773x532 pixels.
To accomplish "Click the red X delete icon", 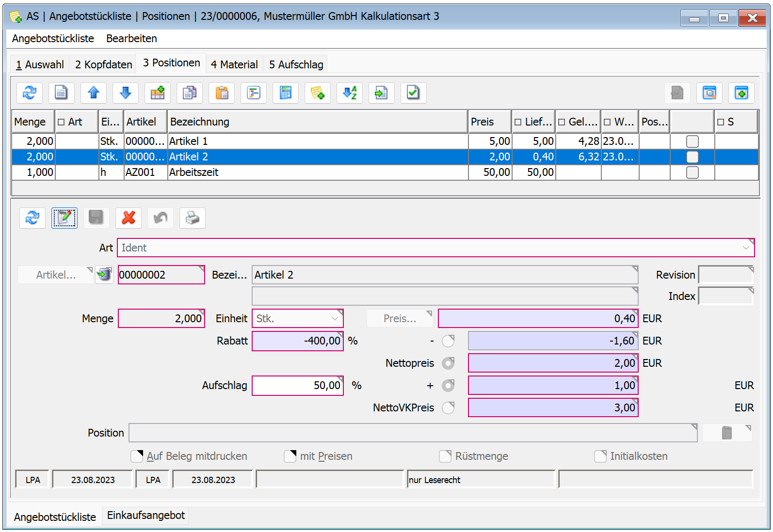I will (129, 218).
